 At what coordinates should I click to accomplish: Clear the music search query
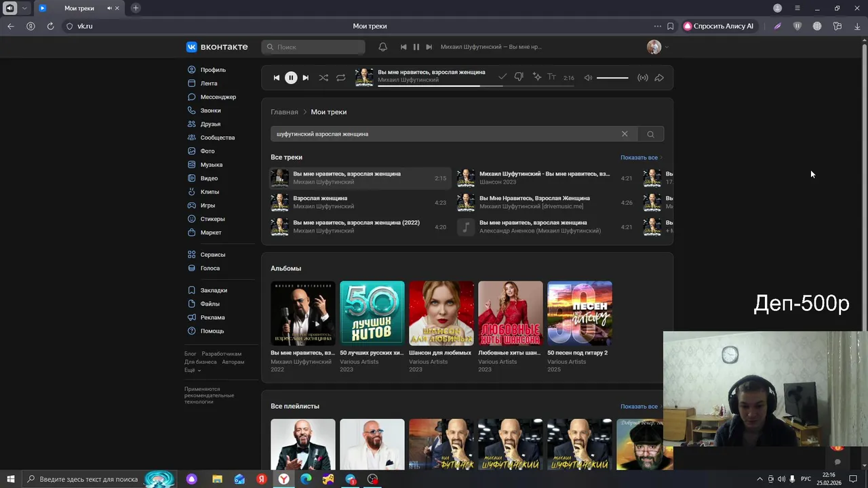click(x=625, y=134)
